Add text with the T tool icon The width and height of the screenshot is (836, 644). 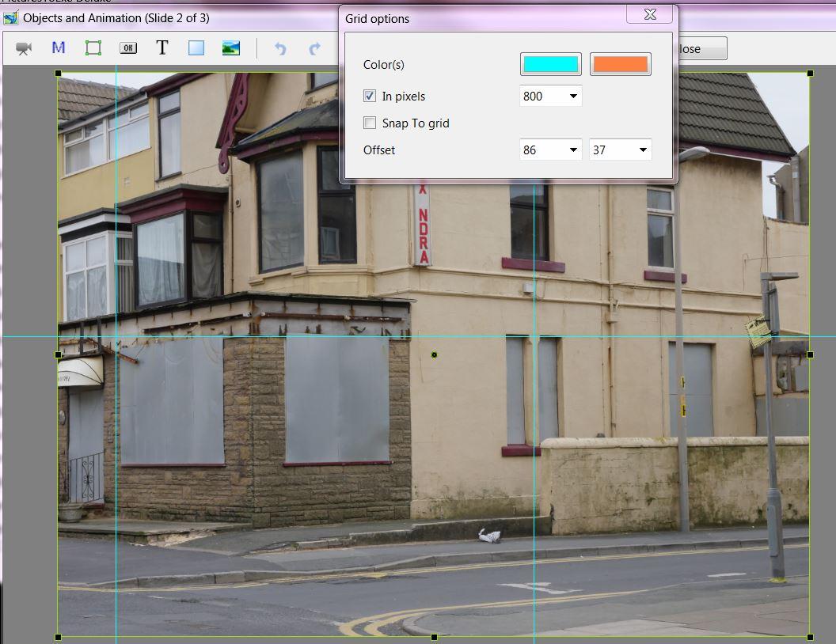pos(162,48)
